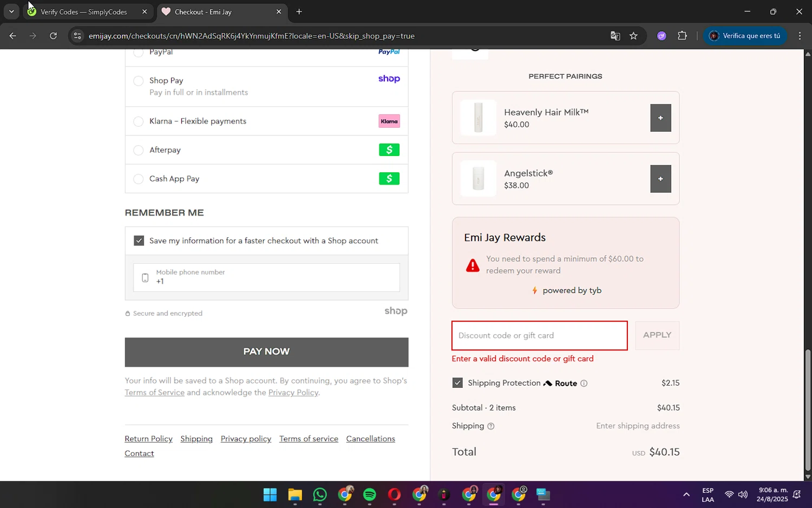Click the Afterpay green dollar icon

[x=389, y=150]
